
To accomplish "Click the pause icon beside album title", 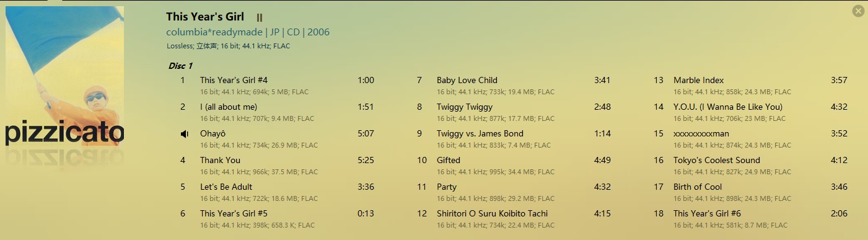I will [260, 18].
